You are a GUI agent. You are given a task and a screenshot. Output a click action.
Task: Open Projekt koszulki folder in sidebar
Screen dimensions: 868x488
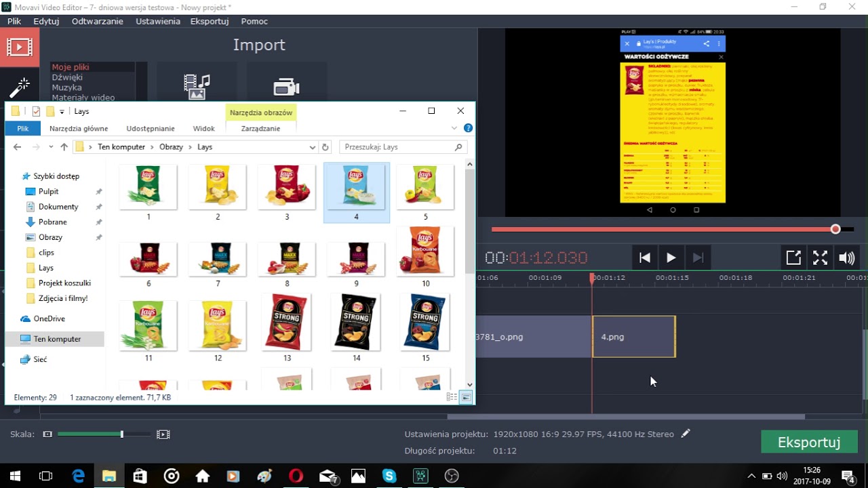[x=64, y=283]
